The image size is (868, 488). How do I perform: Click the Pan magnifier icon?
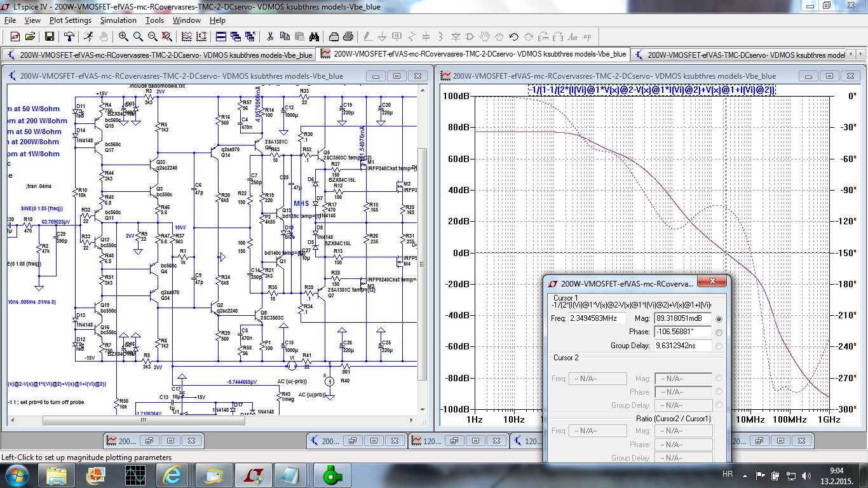coord(138,36)
